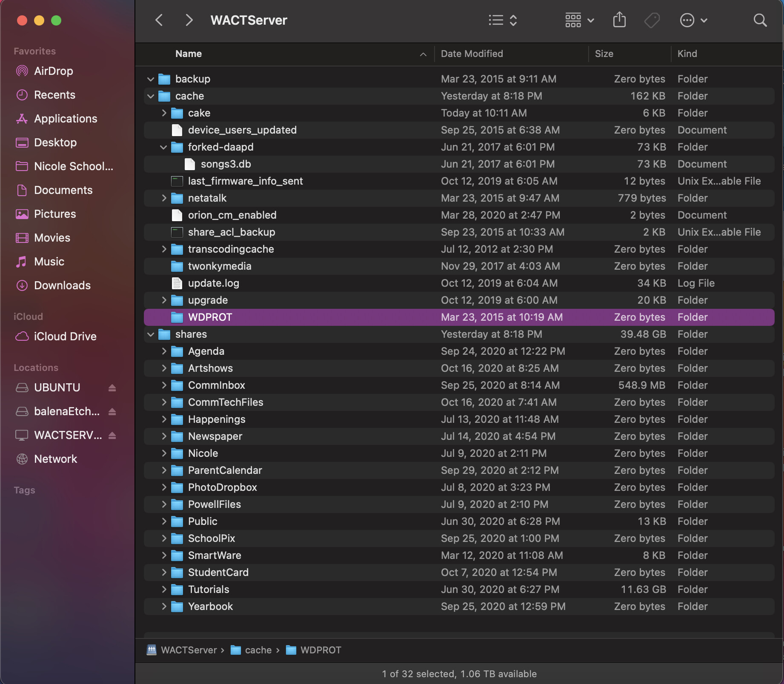Expand the Tutorials folder
784x684 pixels.
tap(164, 590)
